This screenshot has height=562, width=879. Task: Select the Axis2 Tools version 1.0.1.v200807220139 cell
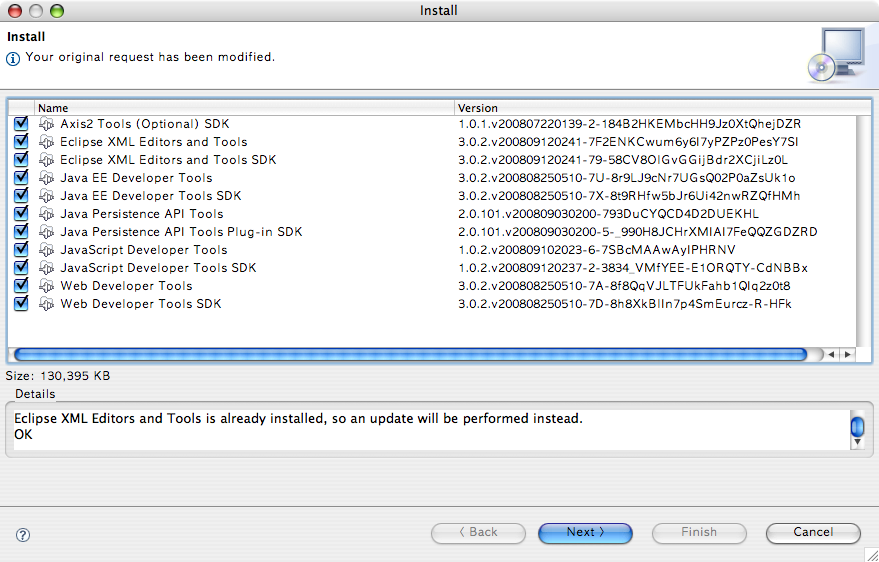(x=630, y=124)
